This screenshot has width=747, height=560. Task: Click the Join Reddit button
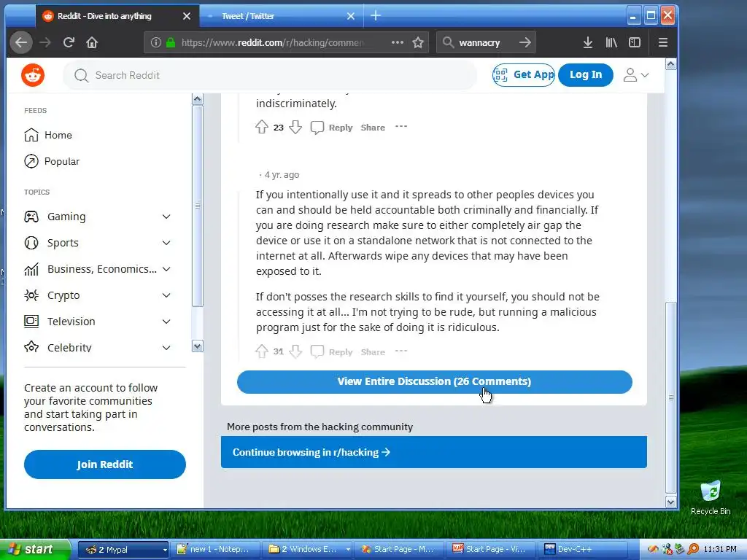click(x=105, y=464)
